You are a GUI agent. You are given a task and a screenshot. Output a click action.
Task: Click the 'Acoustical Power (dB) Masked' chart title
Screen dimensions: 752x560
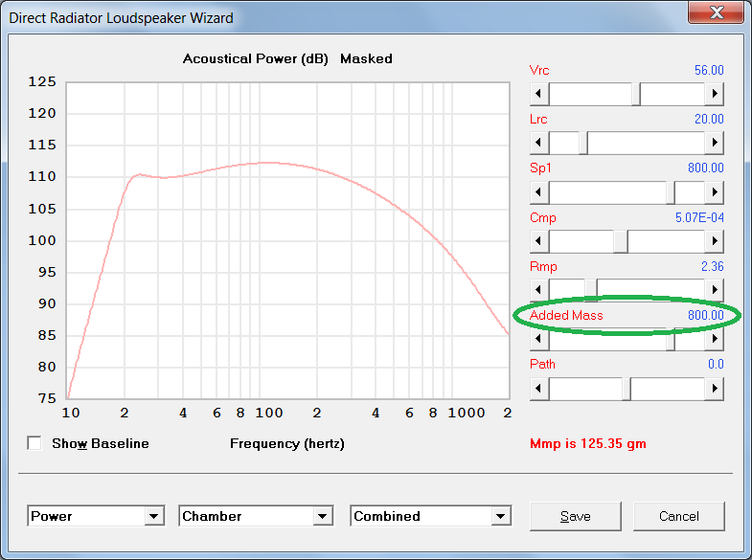pos(287,59)
